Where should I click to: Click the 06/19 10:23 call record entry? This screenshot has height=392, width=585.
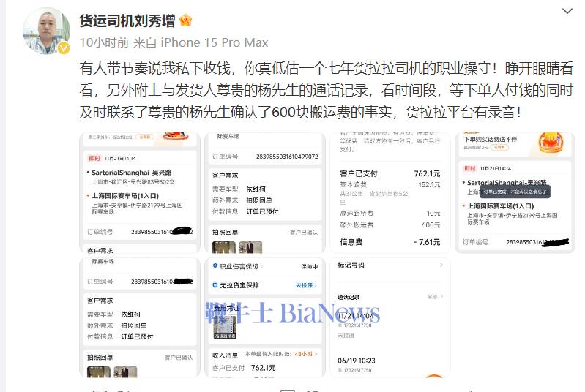(x=357, y=364)
